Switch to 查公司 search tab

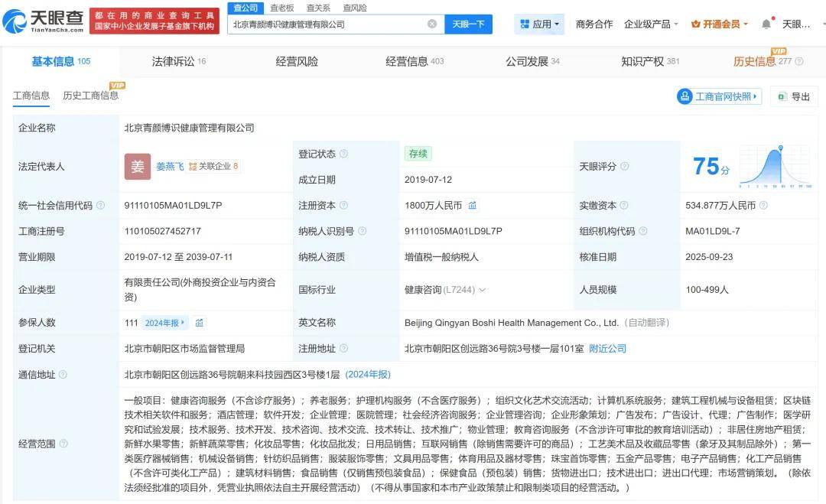[246, 8]
